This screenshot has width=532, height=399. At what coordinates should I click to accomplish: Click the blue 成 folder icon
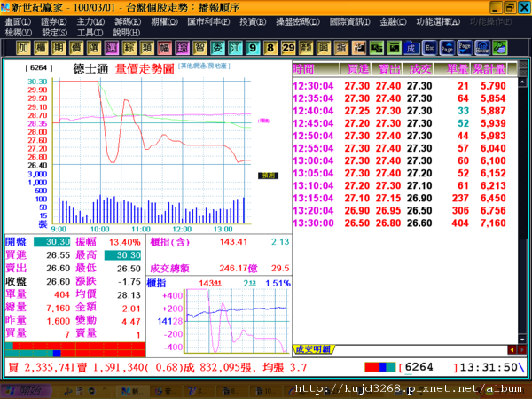tap(411, 48)
